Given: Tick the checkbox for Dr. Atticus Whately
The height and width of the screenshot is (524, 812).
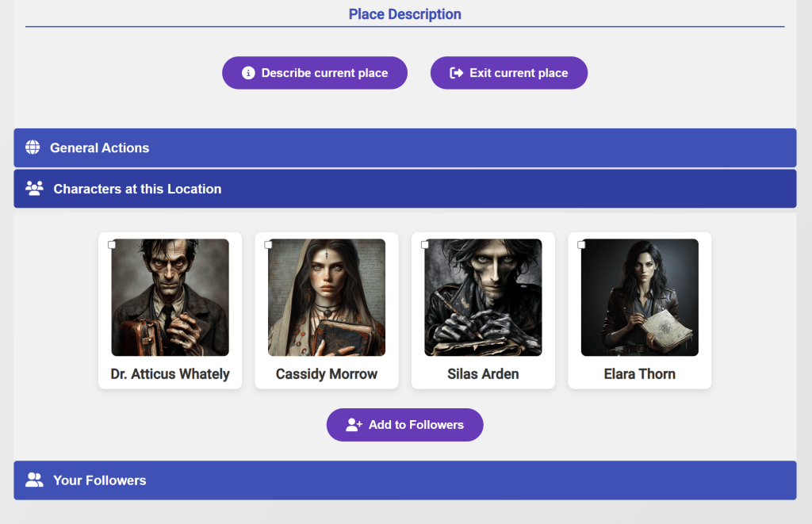Looking at the screenshot, I should (112, 245).
